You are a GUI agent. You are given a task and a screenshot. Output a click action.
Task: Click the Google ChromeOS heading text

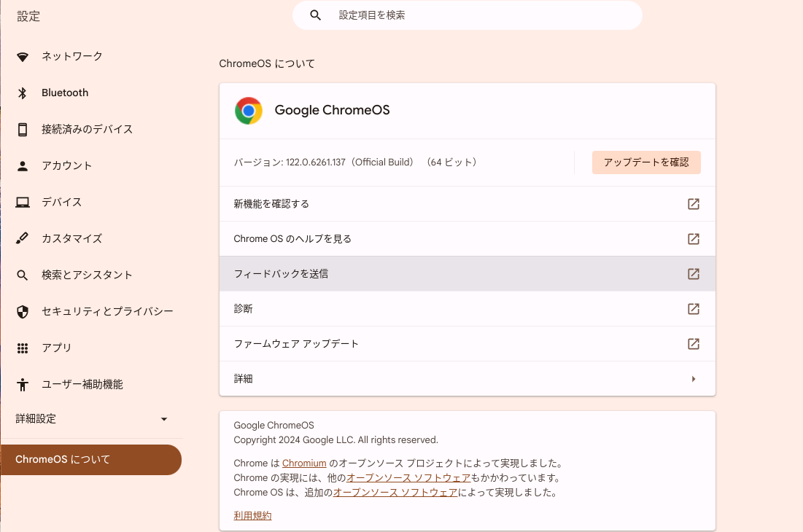[332, 110]
